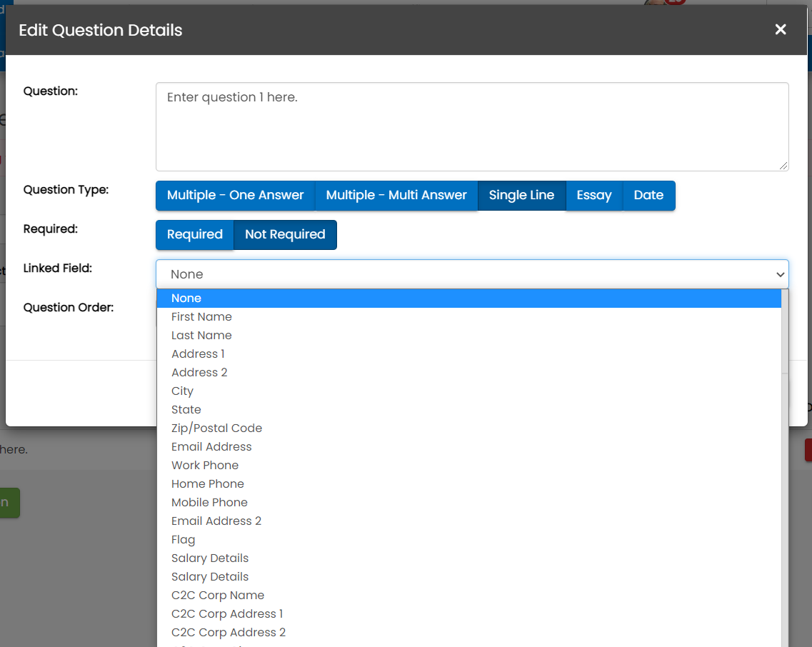Set the question to Not Required
The height and width of the screenshot is (647, 812).
(285, 235)
